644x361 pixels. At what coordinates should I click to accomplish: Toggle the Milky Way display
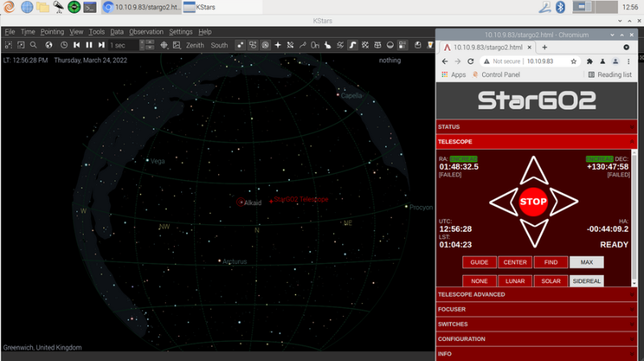click(x=353, y=45)
